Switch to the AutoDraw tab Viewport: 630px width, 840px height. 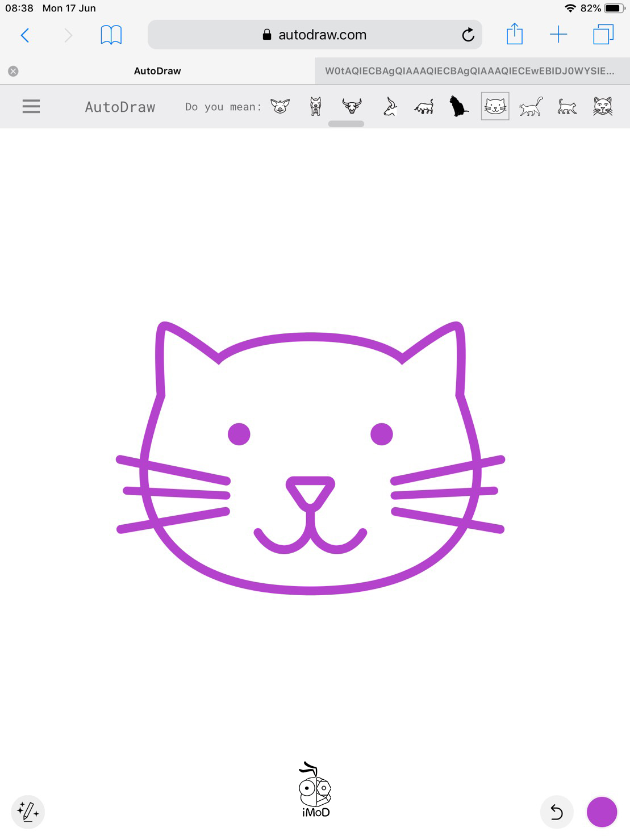tap(157, 71)
